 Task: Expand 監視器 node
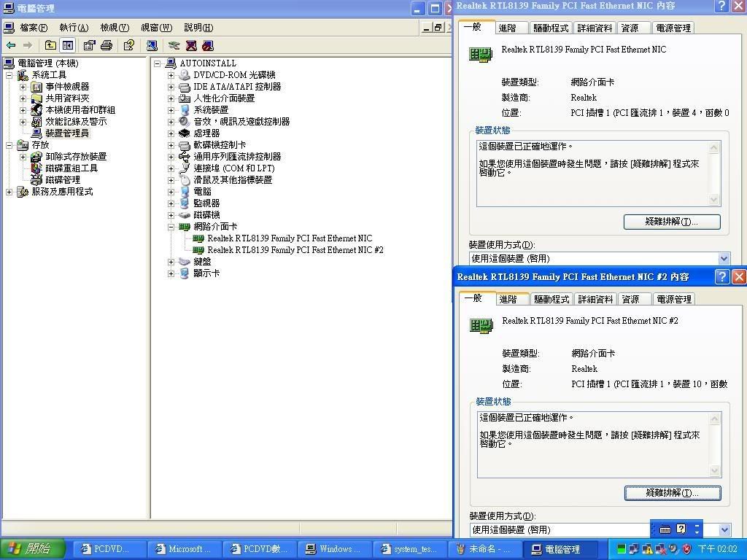pos(171,203)
